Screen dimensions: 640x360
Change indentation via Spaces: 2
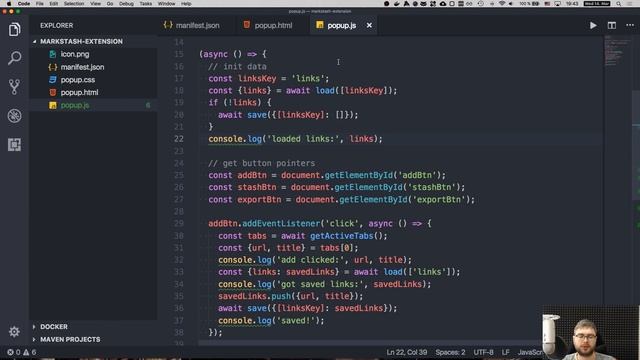tap(450, 352)
